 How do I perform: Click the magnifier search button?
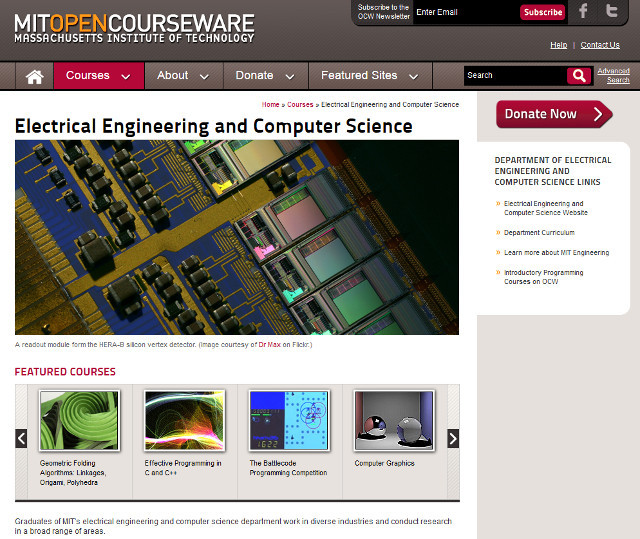click(x=579, y=75)
